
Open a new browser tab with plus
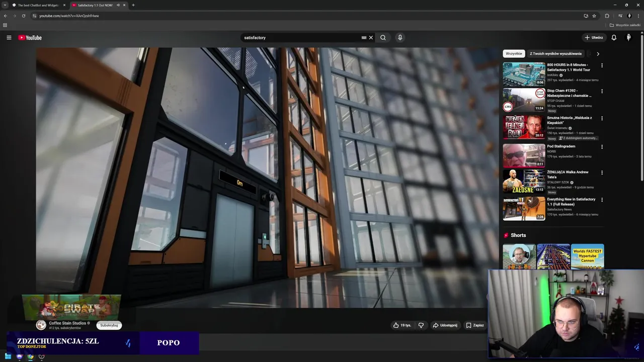point(133,5)
